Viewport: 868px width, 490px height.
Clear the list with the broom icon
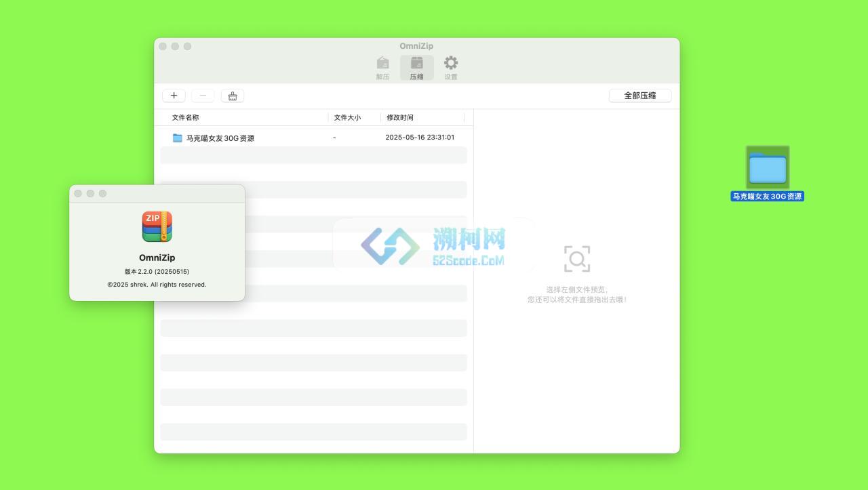pos(233,96)
